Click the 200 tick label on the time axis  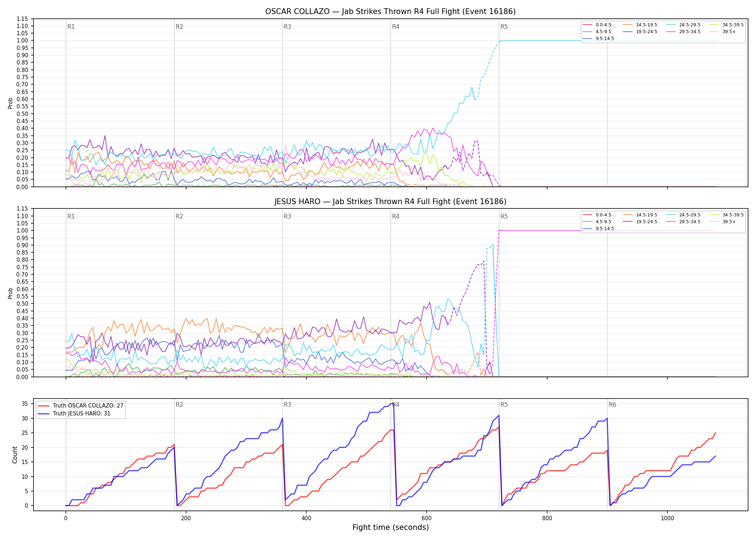(186, 518)
